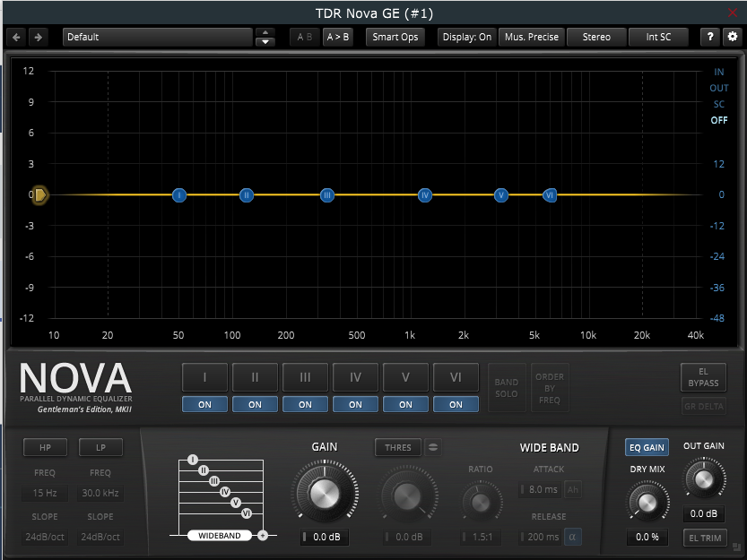Viewport: 747px width, 560px height.
Task: Select band I node on EQ curve
Action: (179, 194)
